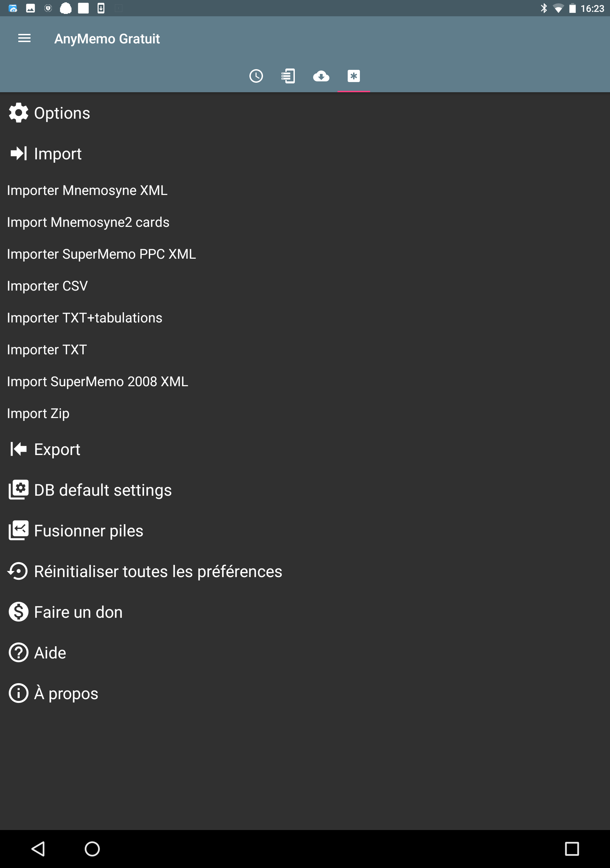This screenshot has height=868, width=610.
Task: Choose Importer Mnemosyne XML
Action: click(x=87, y=190)
